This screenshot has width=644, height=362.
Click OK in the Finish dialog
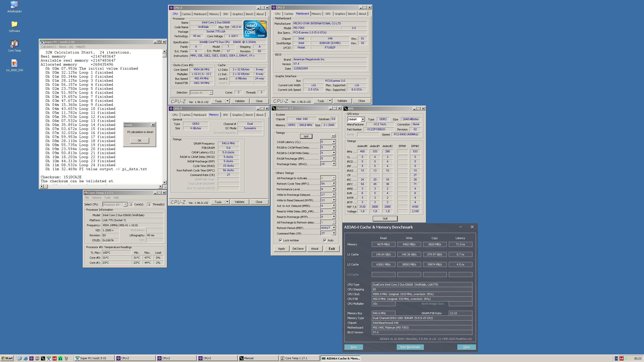(x=139, y=141)
